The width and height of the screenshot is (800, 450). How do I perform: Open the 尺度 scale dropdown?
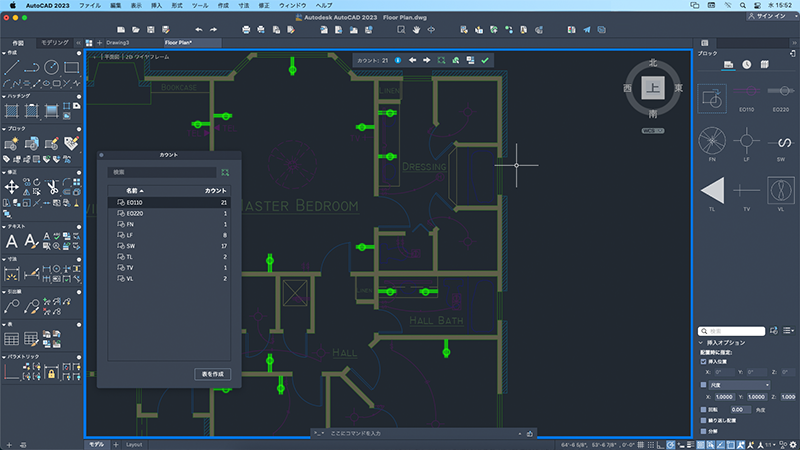click(739, 385)
